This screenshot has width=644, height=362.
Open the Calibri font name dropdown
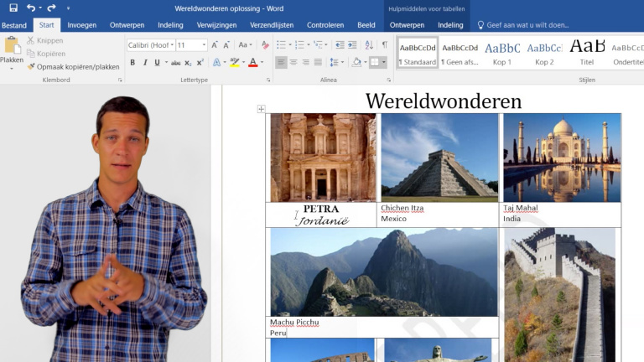point(171,45)
